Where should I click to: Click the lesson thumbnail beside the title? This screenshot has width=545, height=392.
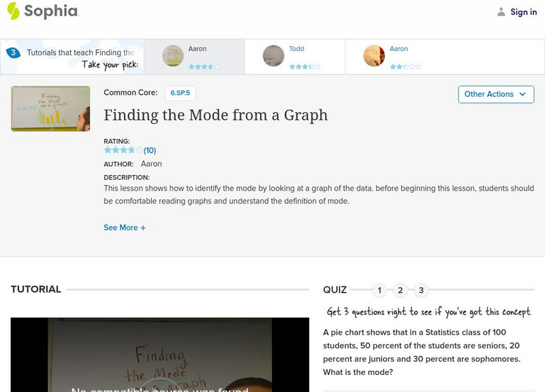[x=50, y=108]
